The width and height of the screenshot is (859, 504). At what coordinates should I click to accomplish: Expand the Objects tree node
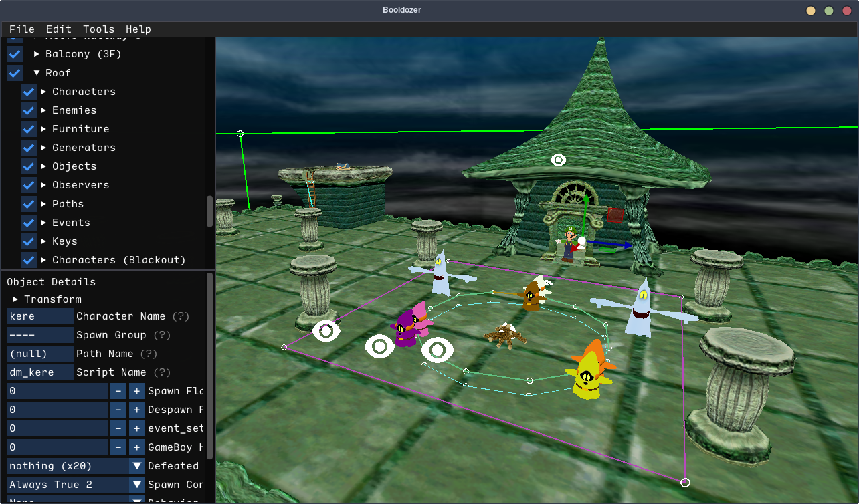(43, 166)
